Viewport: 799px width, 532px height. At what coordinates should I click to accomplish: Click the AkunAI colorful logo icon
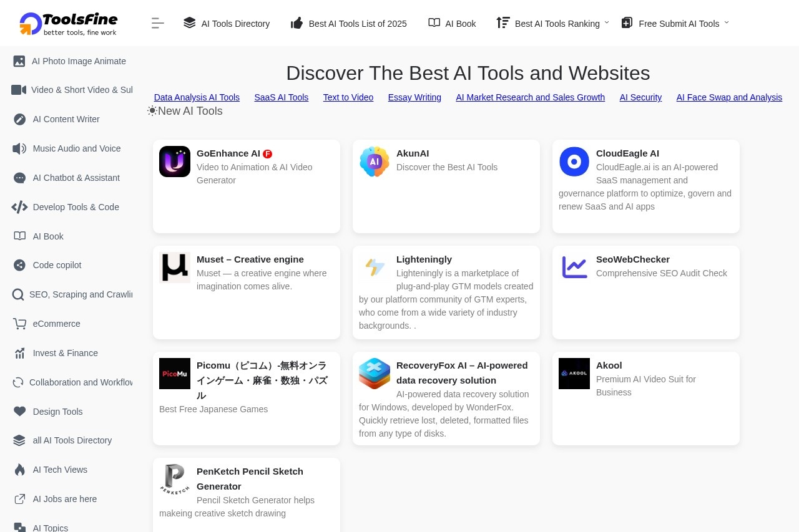[x=375, y=162]
